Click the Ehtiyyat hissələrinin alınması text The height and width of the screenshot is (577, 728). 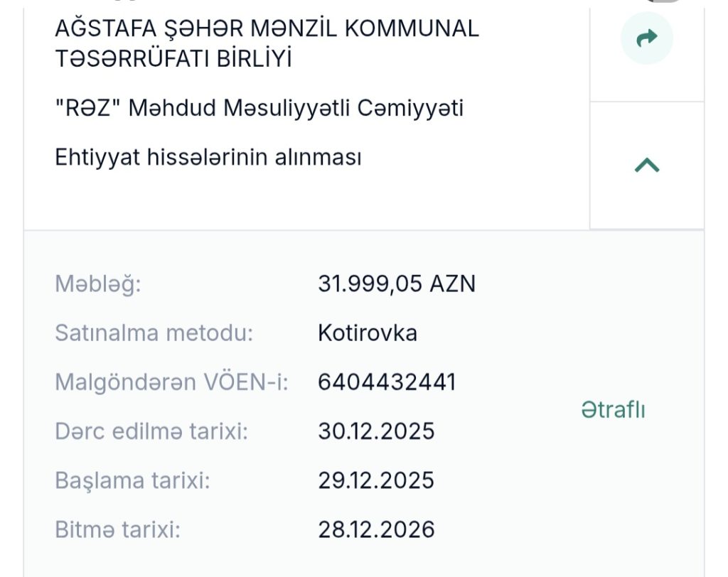[x=208, y=157]
